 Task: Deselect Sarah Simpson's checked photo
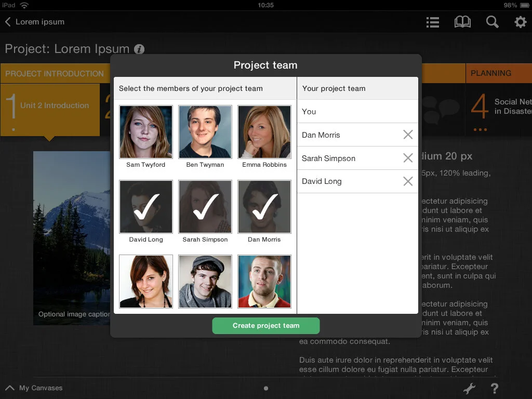(205, 207)
